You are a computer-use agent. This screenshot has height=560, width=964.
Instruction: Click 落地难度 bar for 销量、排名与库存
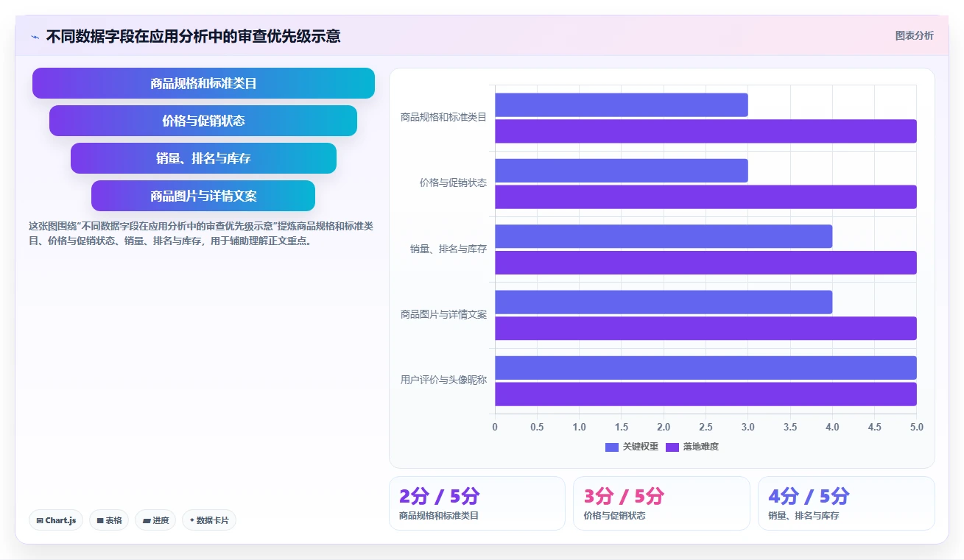[706, 263]
